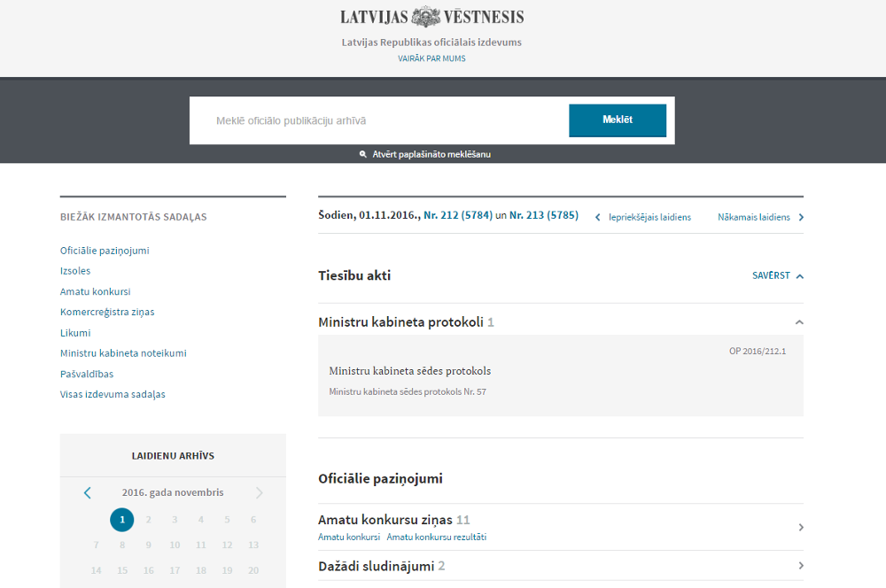Open the Likumi section link

(75, 333)
